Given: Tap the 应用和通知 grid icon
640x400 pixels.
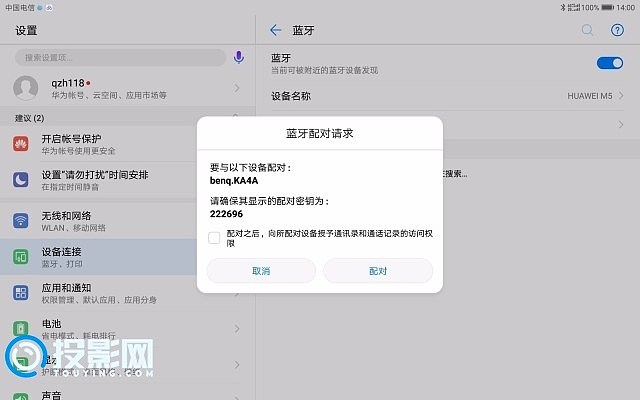Looking at the screenshot, I should click(21, 293).
